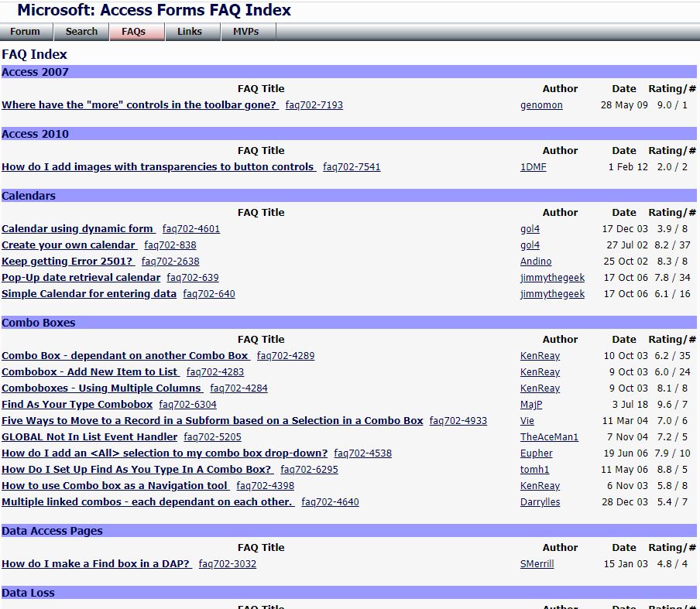Screen dimensions: 700x609
Task: View author TheAceMan1's profile
Action: tap(549, 437)
